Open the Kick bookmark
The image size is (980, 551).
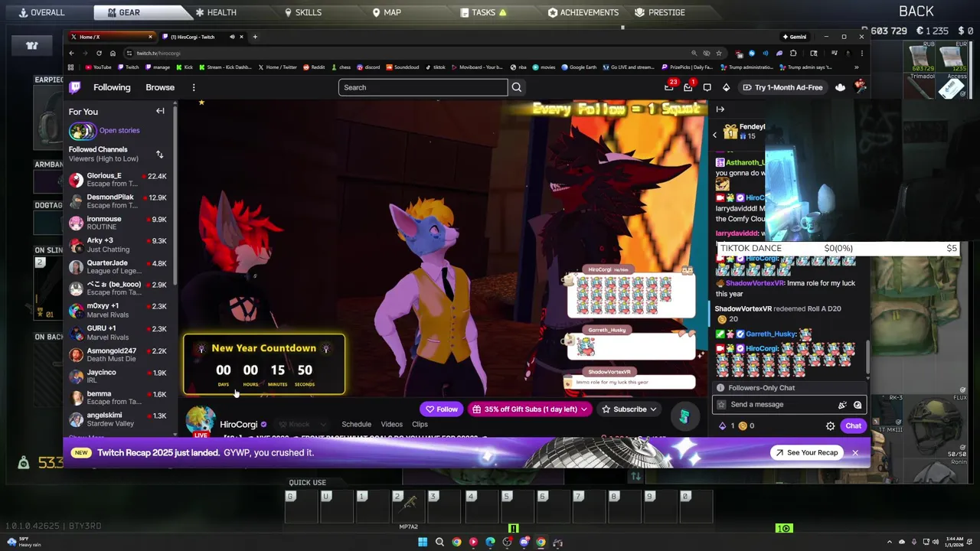click(185, 67)
